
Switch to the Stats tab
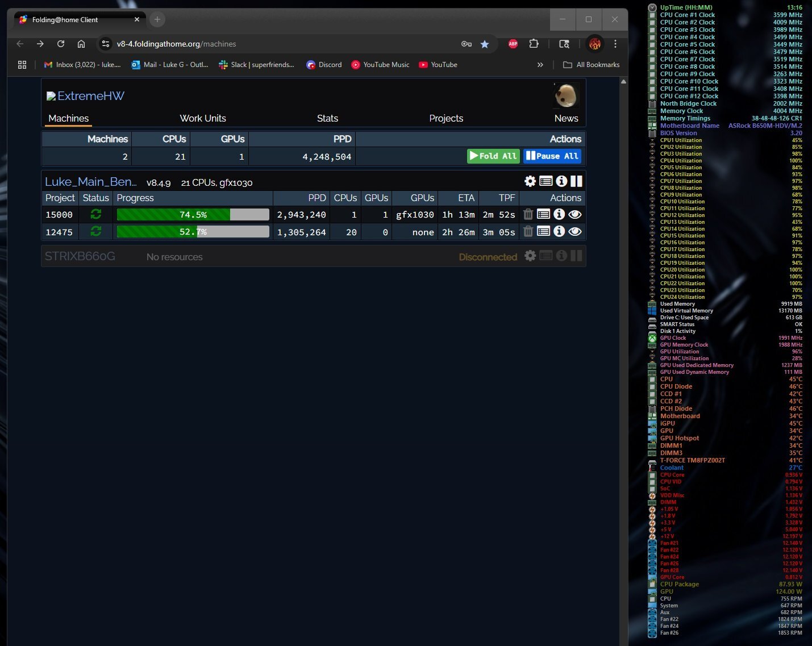[x=327, y=118]
